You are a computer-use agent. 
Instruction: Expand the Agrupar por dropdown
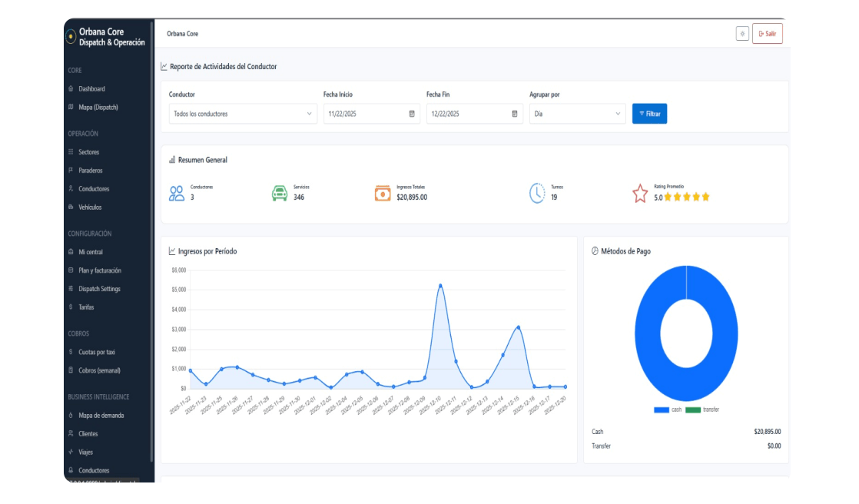coord(576,114)
